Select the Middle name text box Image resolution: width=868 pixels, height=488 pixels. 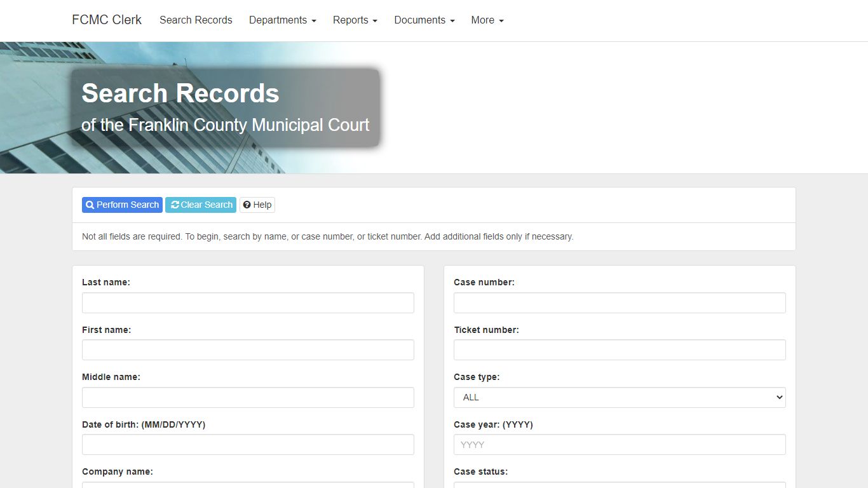click(248, 398)
